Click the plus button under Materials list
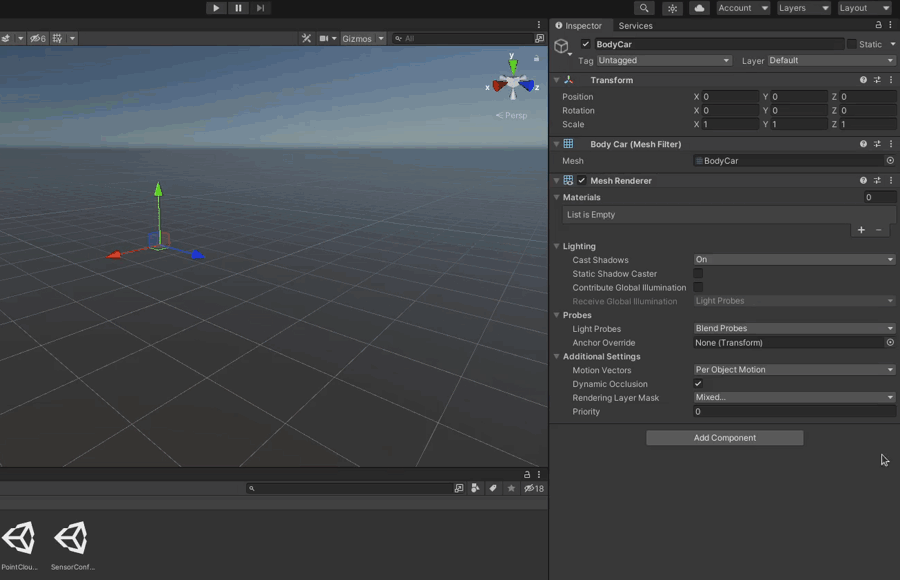The height and width of the screenshot is (580, 900). point(860,229)
